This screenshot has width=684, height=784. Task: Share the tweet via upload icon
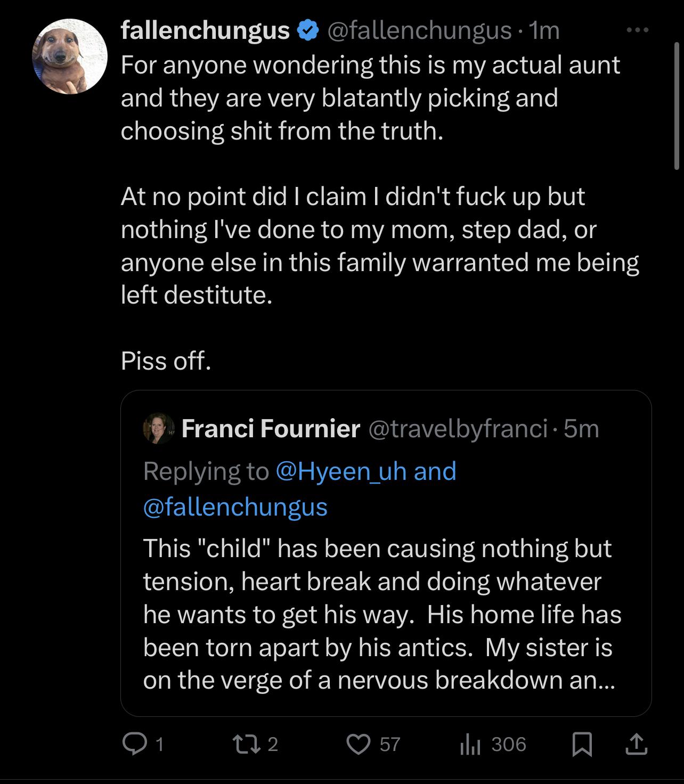point(637,744)
